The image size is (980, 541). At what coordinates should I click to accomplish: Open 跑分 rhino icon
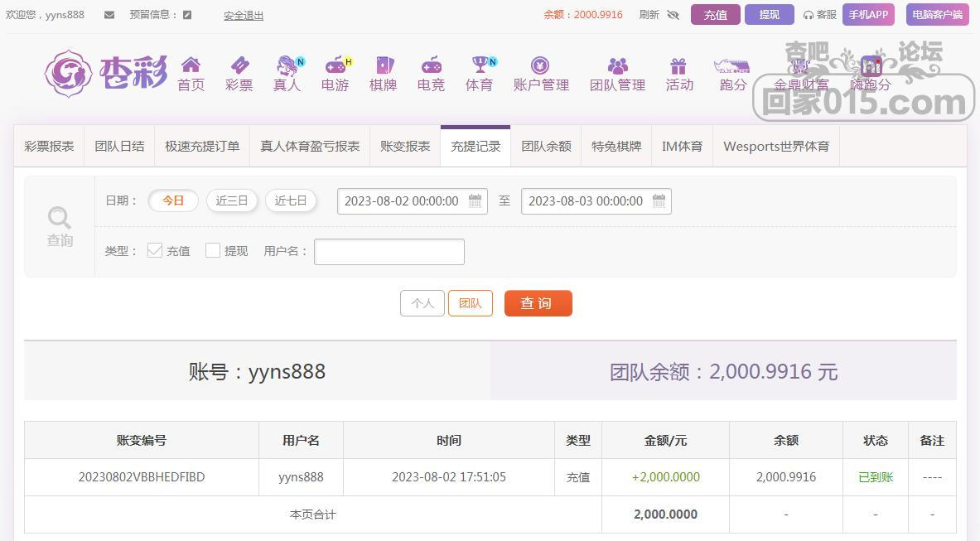point(731,65)
